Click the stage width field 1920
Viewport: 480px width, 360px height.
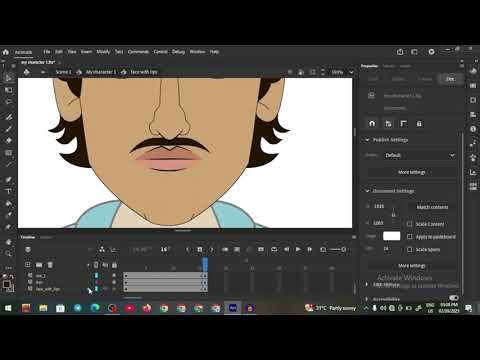coord(379,206)
